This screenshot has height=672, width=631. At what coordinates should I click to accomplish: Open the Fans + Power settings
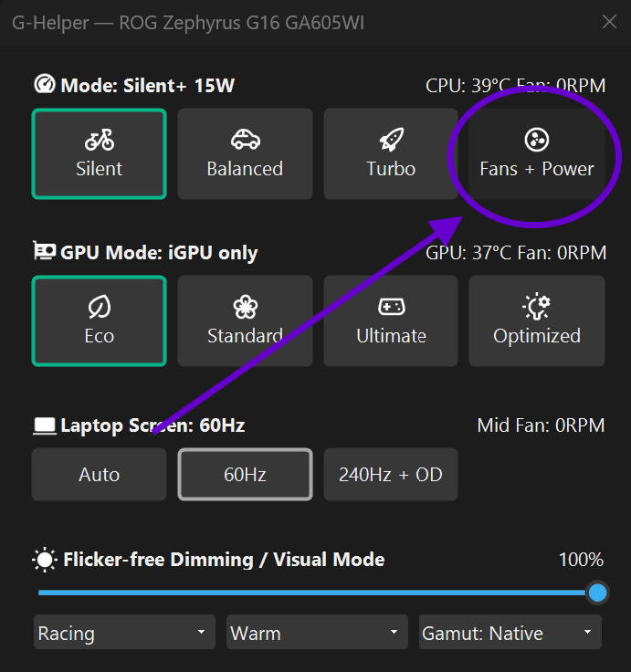click(x=537, y=154)
